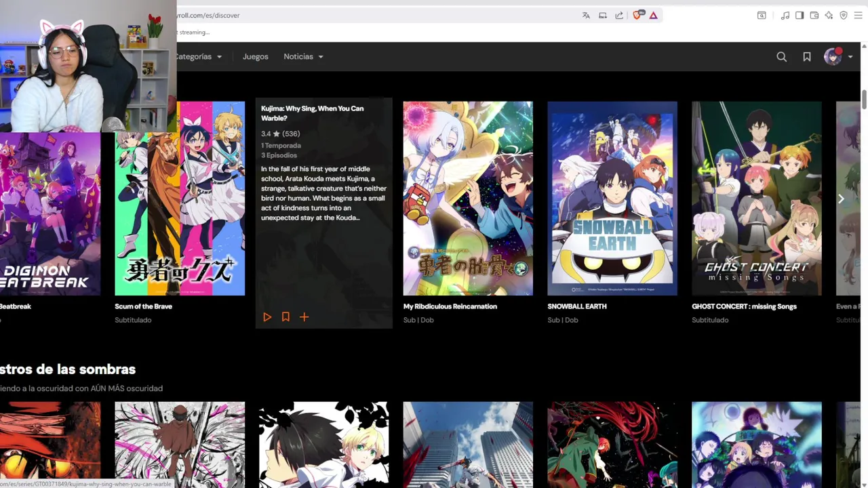868x488 pixels.
Task: Click the share page icon in address bar
Action: (619, 16)
